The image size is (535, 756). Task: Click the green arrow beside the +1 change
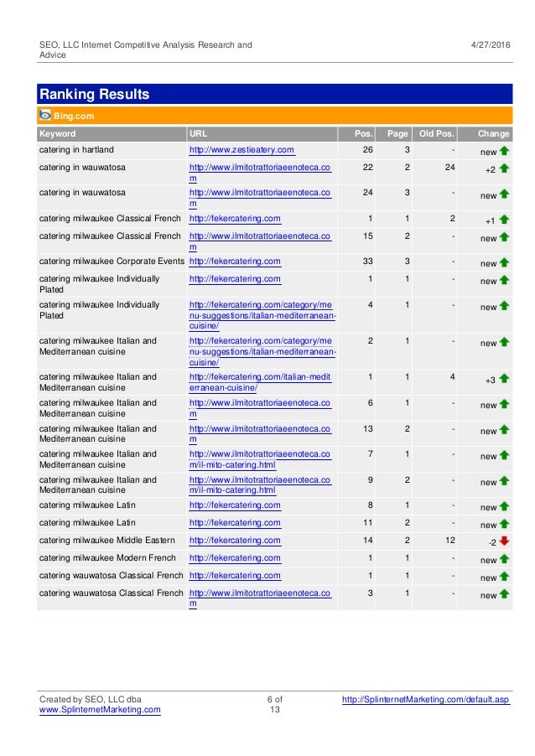pyautogui.click(x=505, y=220)
